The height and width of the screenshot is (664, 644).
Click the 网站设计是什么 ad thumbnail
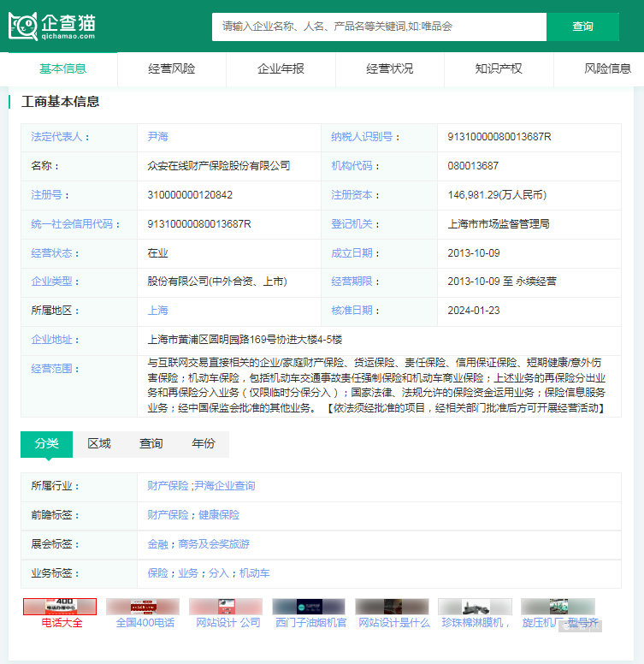[392, 607]
